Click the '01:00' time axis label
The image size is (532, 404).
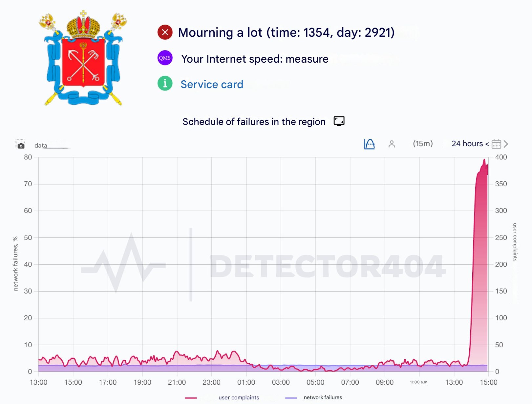246,382
